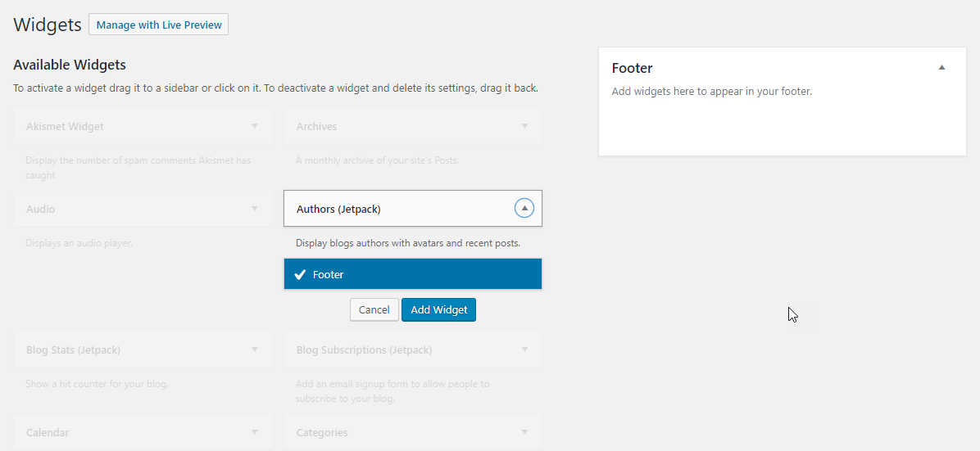Open Blog Stats (Jetpack) dropdown arrow
The image size is (980, 451).
coord(254,350)
